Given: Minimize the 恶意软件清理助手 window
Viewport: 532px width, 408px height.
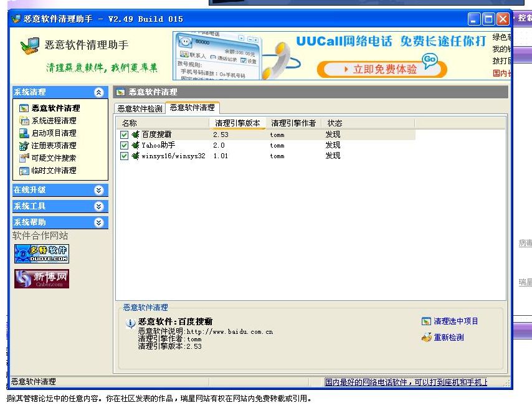Looking at the screenshot, I should [x=474, y=19].
